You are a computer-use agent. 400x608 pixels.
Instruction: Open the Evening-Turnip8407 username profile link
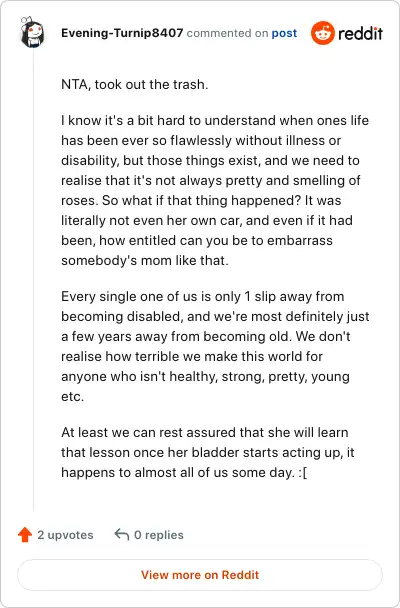click(122, 33)
